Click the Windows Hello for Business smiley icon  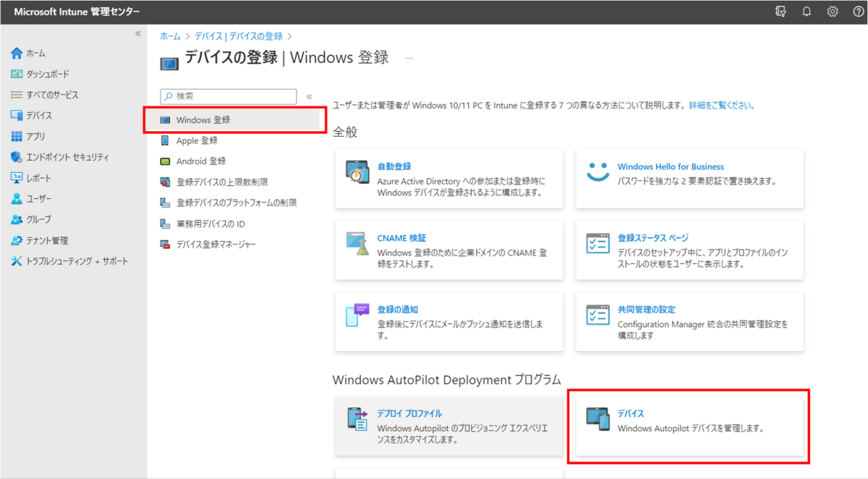(598, 172)
